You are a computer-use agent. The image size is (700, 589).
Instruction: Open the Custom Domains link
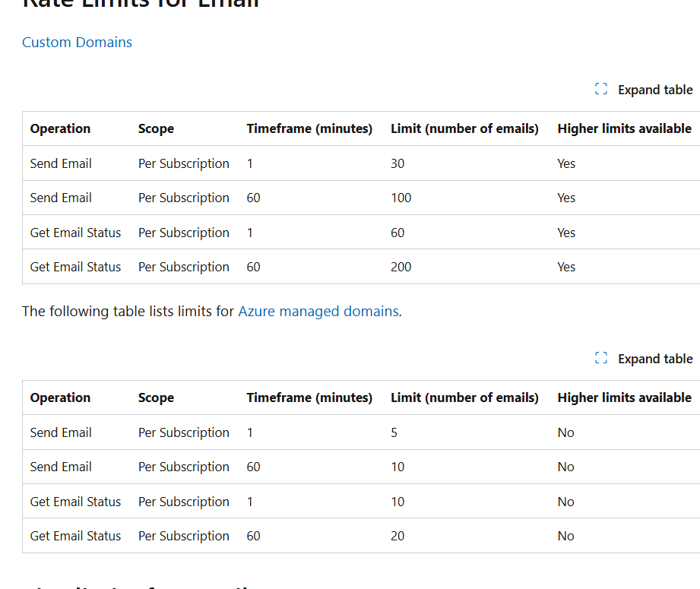pyautogui.click(x=77, y=43)
